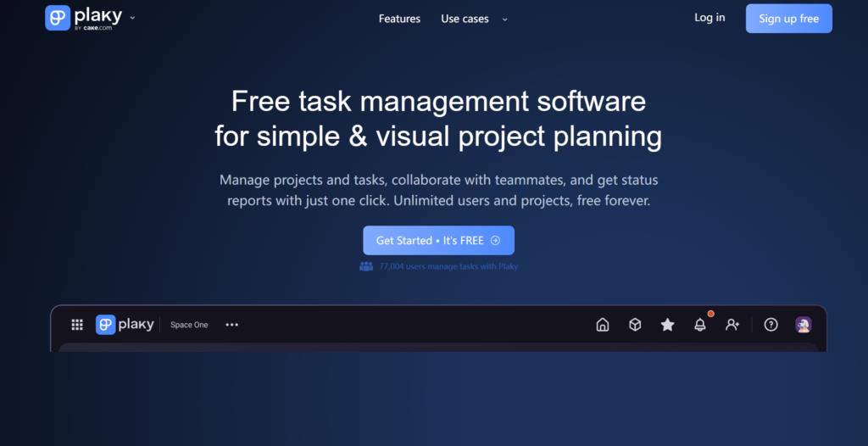Screen dimensions: 868x446
Task: Open the apps grid icon in preview
Action: pos(77,325)
